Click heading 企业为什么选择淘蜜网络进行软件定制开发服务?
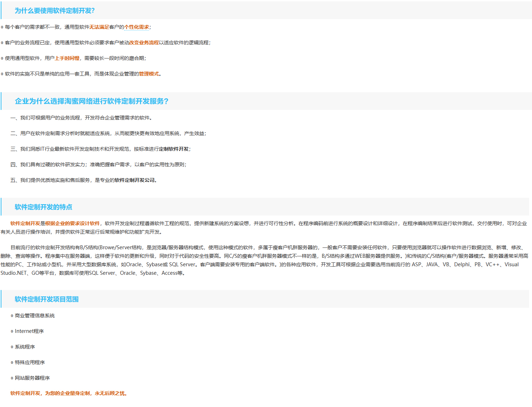Screen dimensions: 532x407 coord(92,101)
